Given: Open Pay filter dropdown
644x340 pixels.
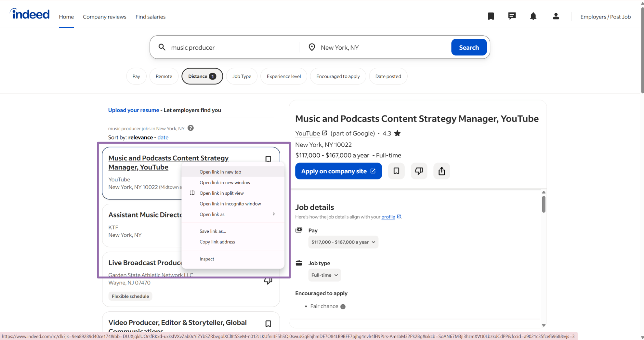Looking at the screenshot, I should click(x=136, y=76).
